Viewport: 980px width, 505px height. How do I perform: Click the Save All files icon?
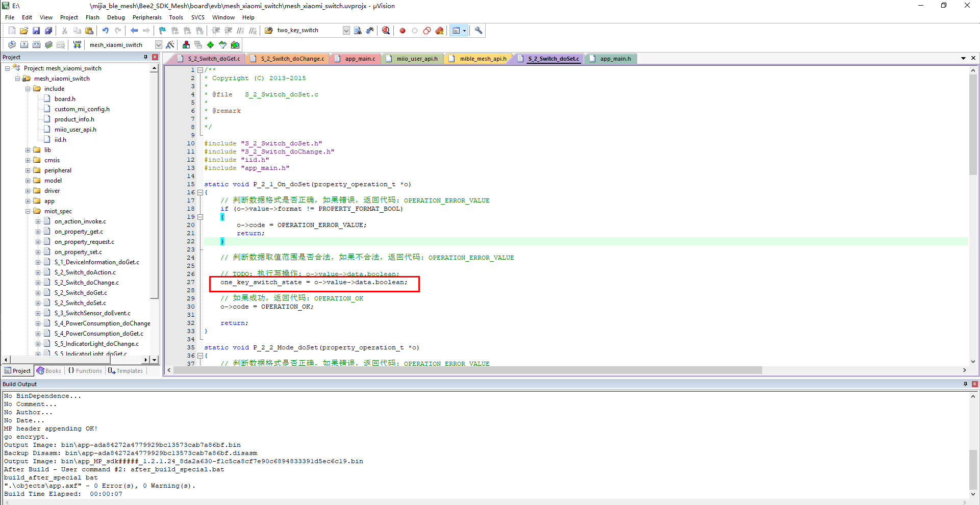pyautogui.click(x=48, y=31)
